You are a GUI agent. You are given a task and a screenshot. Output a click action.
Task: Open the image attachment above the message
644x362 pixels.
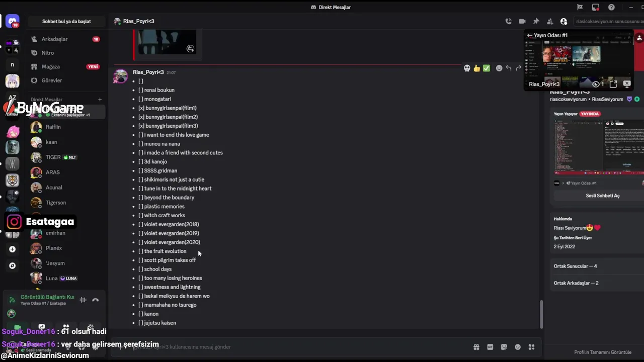pos(167,42)
